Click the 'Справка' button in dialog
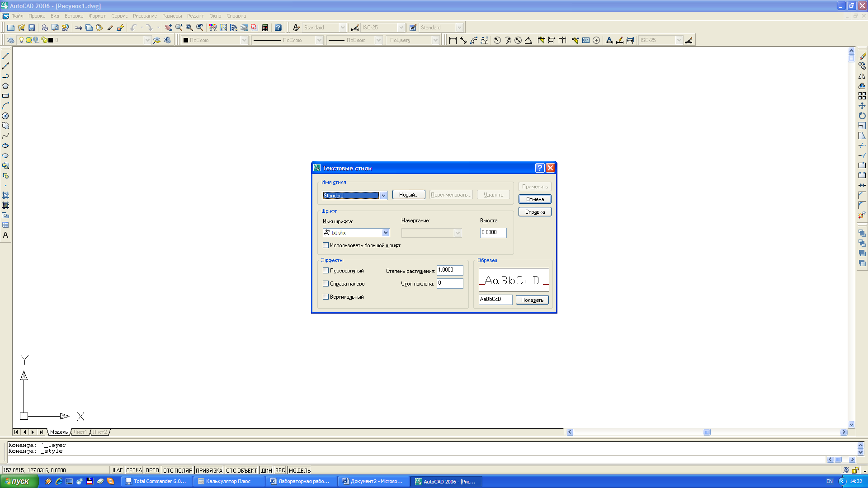This screenshot has height=488, width=868. coord(535,212)
